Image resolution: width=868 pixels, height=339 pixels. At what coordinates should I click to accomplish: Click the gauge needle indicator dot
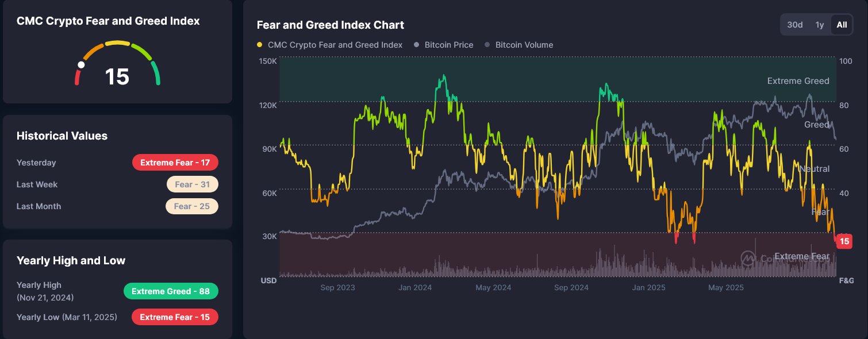click(x=82, y=65)
